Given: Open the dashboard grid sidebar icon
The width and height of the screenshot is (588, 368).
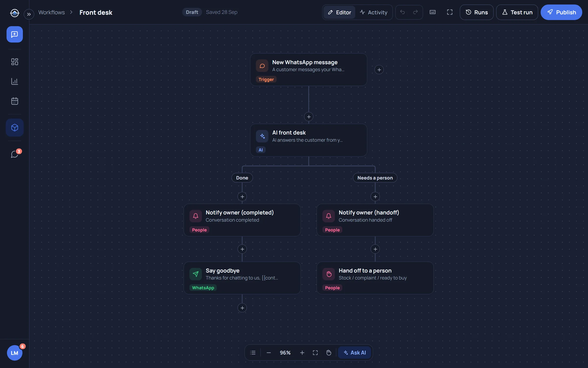Looking at the screenshot, I should pyautogui.click(x=15, y=62).
